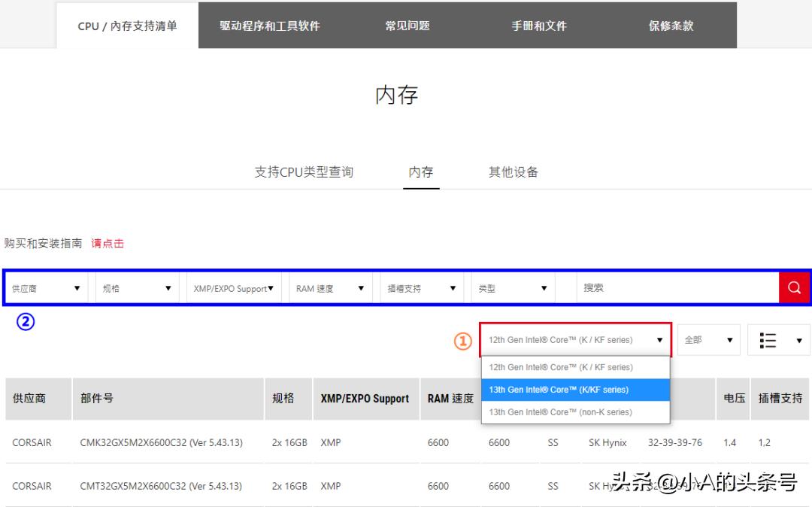Select 13th Gen Intel Core (non-K series)

pos(575,412)
